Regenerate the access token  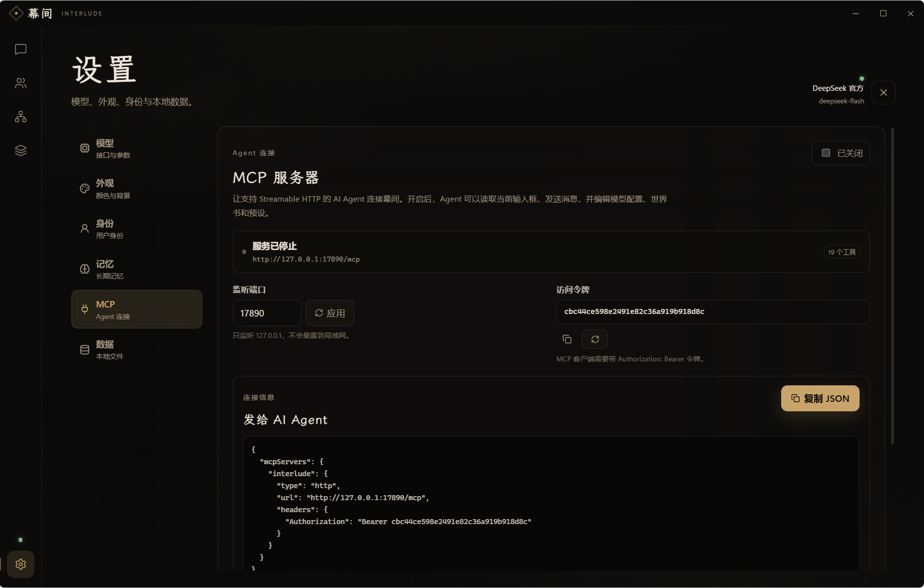coord(595,339)
